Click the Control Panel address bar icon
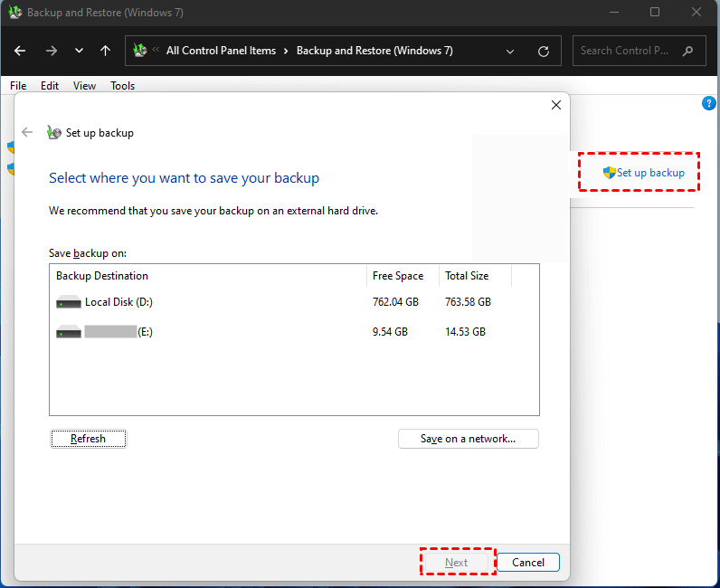The height and width of the screenshot is (588, 720). [x=140, y=50]
